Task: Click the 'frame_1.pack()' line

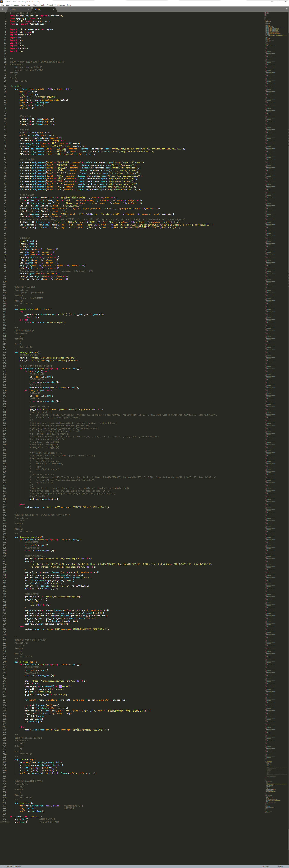Action: tap(28, 241)
